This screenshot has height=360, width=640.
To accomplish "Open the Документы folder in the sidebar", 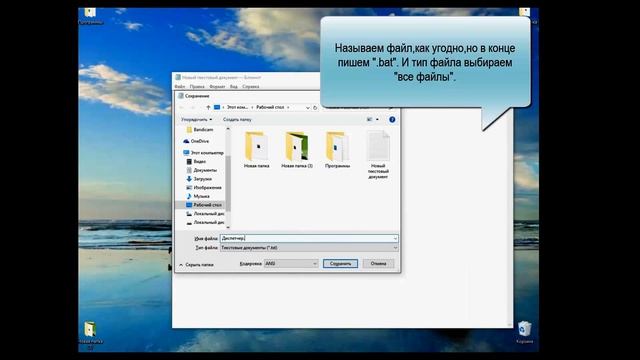I will [201, 170].
